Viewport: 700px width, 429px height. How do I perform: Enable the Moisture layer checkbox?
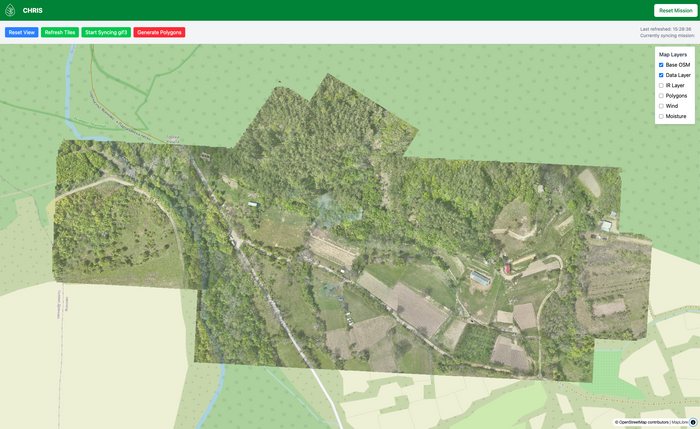[x=661, y=116]
